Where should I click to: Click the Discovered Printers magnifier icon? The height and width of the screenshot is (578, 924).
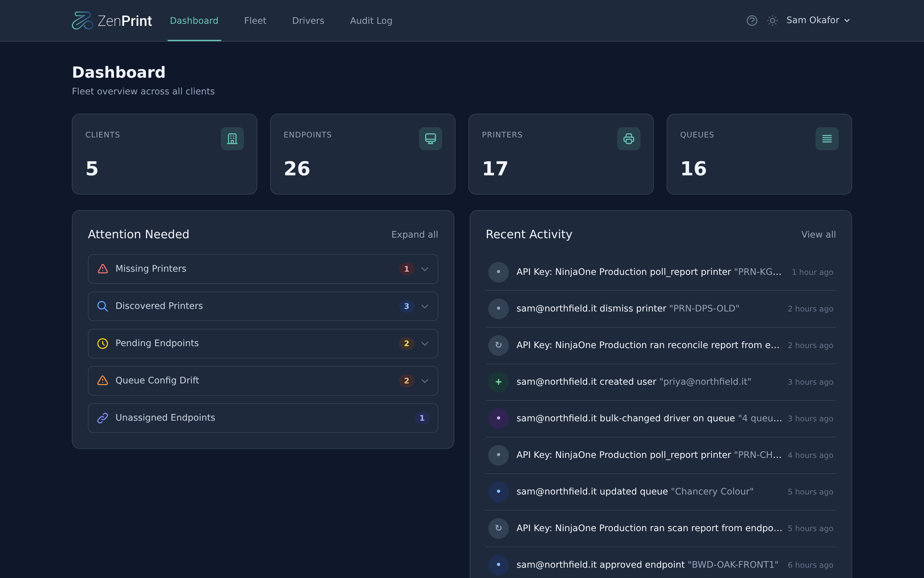point(103,306)
